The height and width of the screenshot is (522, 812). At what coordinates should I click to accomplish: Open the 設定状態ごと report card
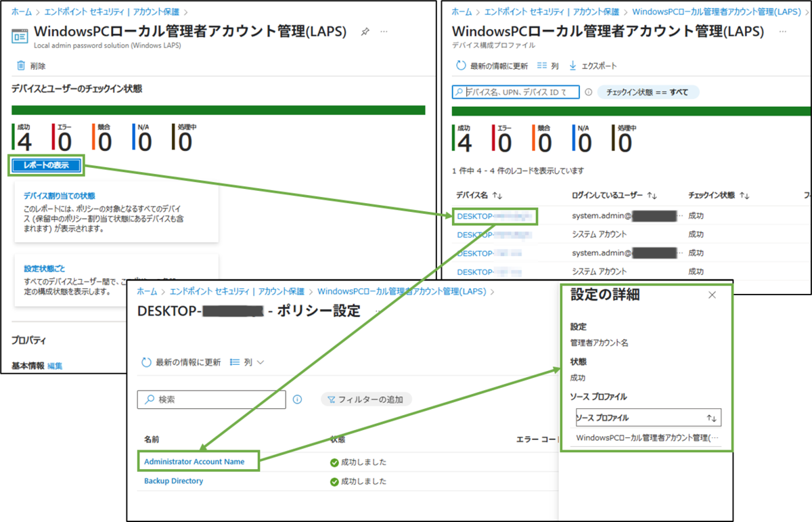[116, 280]
